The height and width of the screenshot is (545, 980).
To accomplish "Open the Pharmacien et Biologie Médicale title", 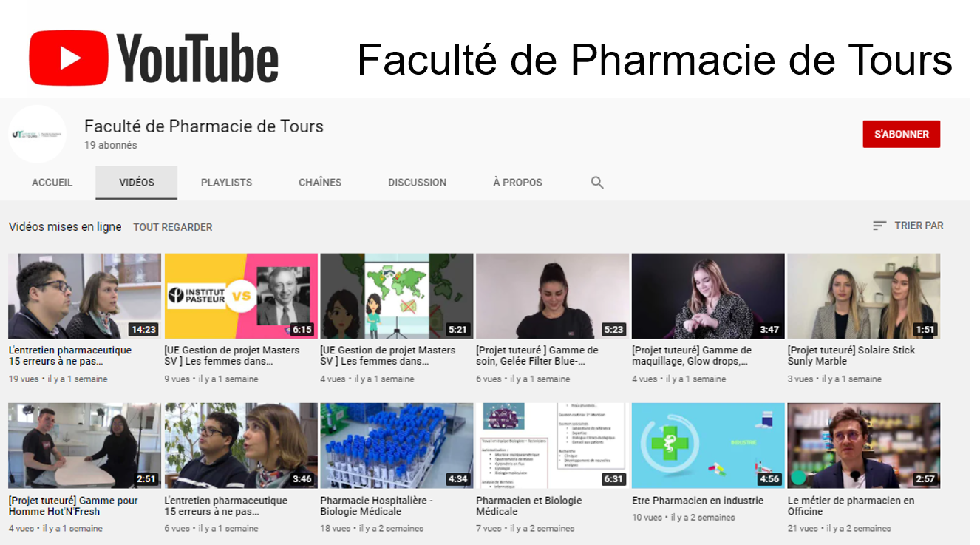I will (529, 506).
